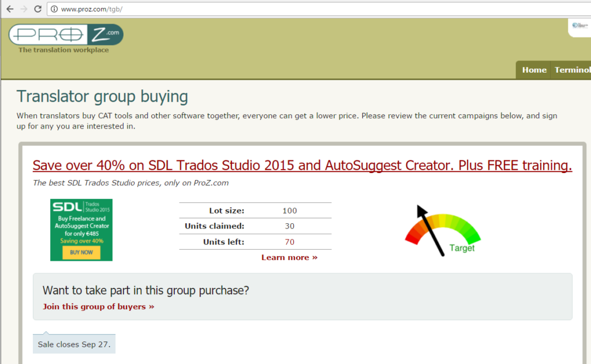Open the SDL Trados Studio 2015 headline link

tap(302, 166)
